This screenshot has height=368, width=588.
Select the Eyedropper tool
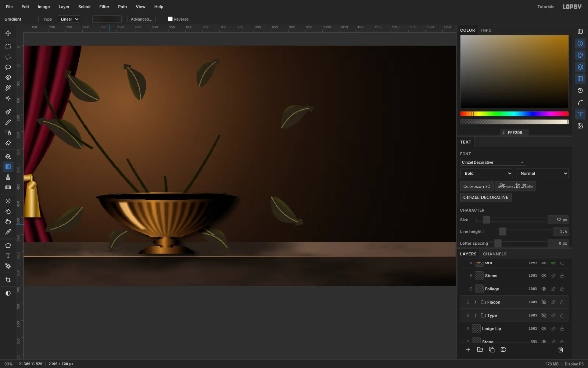[8, 232]
